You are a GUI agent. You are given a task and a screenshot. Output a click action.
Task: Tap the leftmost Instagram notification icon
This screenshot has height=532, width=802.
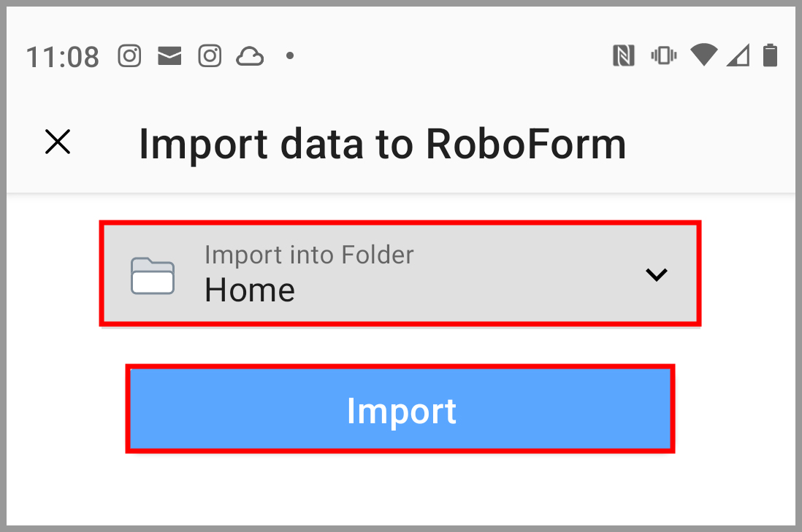click(129, 56)
